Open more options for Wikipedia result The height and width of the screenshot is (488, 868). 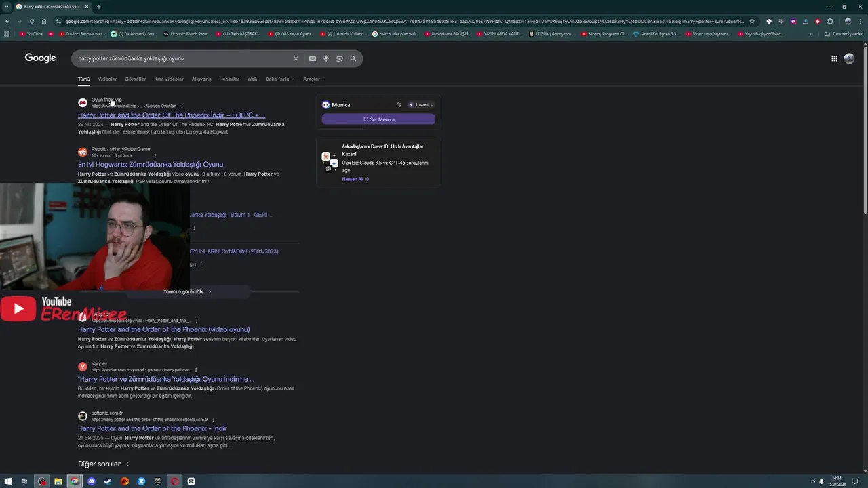[x=197, y=321]
